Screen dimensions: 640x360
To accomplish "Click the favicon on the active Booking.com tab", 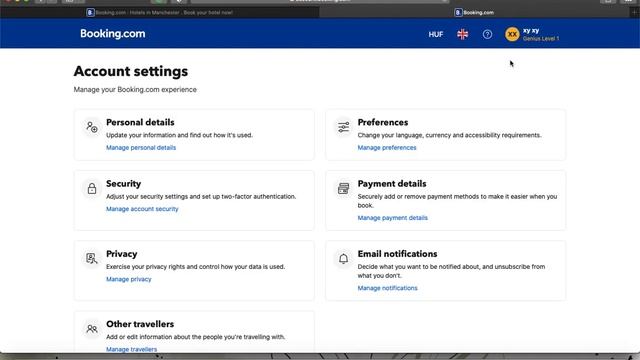I will tap(458, 13).
